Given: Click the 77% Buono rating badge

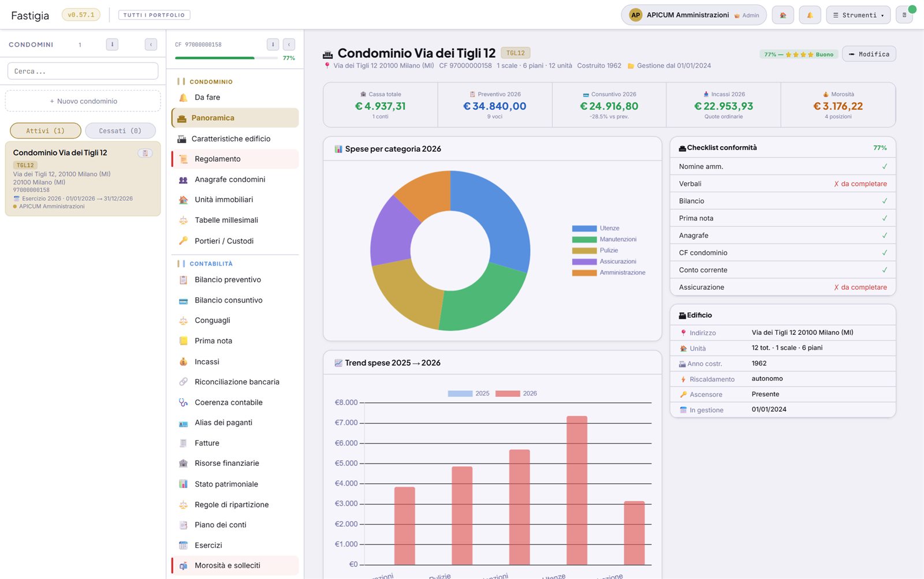Looking at the screenshot, I should pyautogui.click(x=799, y=54).
